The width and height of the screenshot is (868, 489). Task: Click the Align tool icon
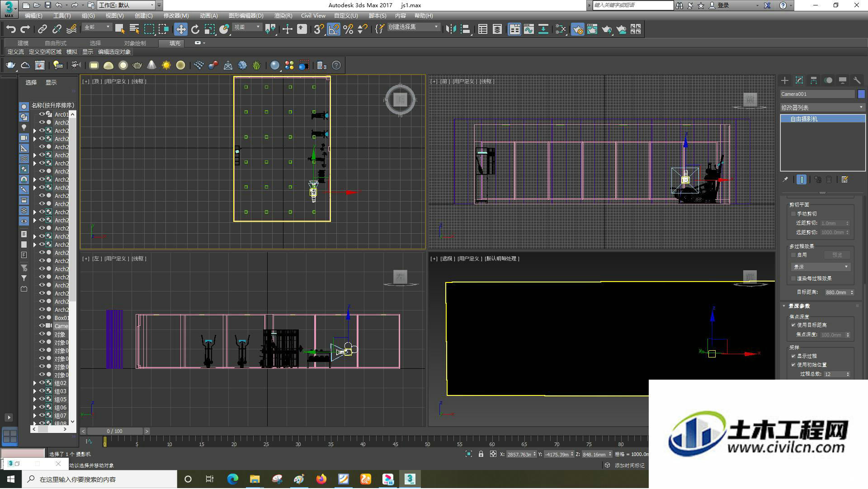pyautogui.click(x=465, y=29)
